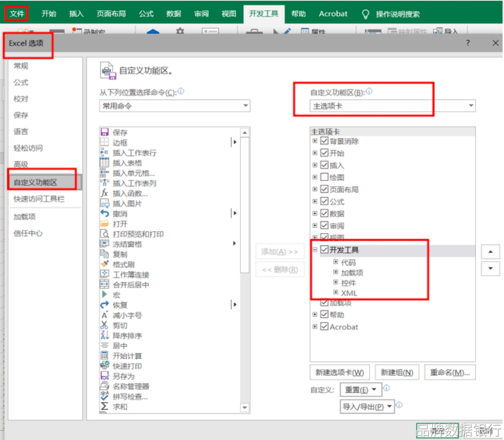504x440 pixels.
Task: Switch to the 视图 ribbon tab
Action: [229, 14]
